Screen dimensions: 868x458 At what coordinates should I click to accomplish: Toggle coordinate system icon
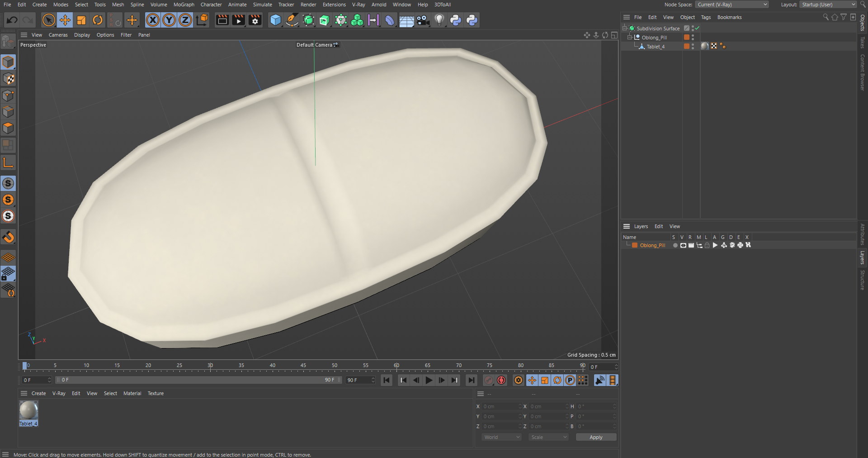(x=202, y=20)
